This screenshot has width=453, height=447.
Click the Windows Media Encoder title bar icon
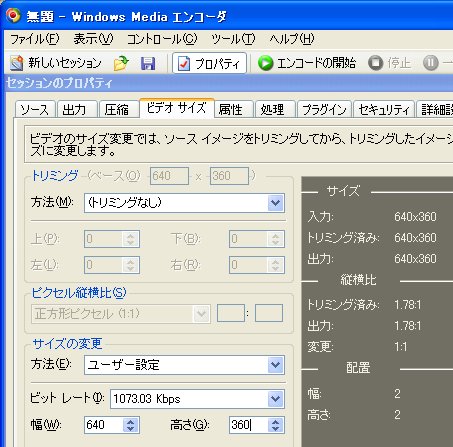coord(14,15)
